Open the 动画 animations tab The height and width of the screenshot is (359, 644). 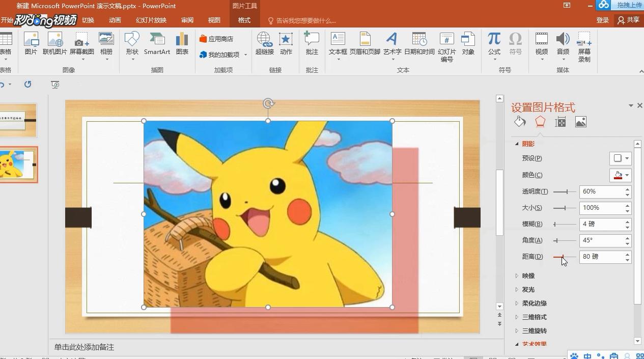pos(115,20)
